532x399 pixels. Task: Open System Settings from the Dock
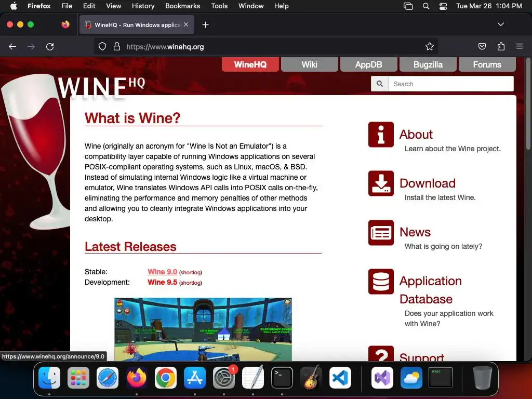[224, 378]
